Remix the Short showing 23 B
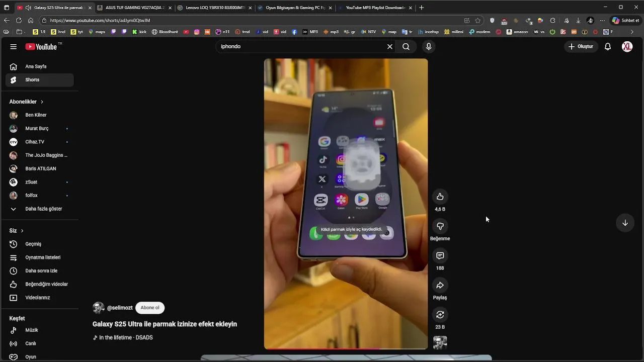The image size is (644, 362). point(440,315)
